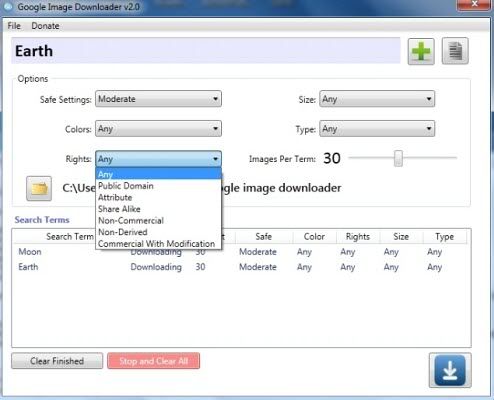Open the Donate menu

click(x=45, y=26)
